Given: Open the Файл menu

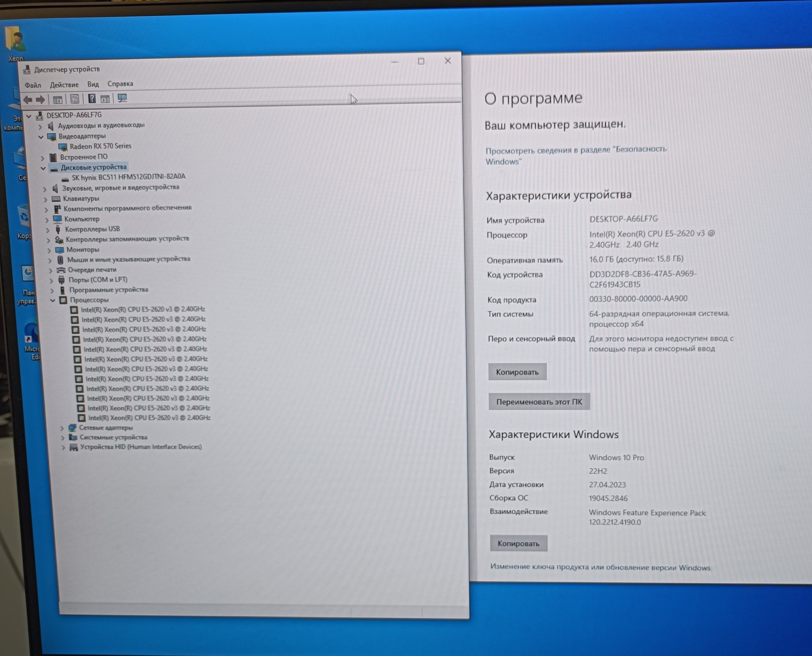Looking at the screenshot, I should click(x=33, y=85).
